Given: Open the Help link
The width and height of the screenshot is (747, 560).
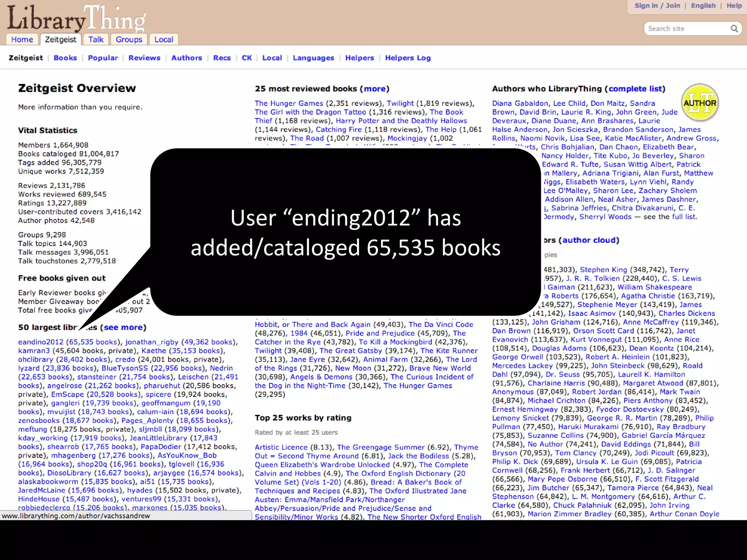Looking at the screenshot, I should tap(734, 5).
